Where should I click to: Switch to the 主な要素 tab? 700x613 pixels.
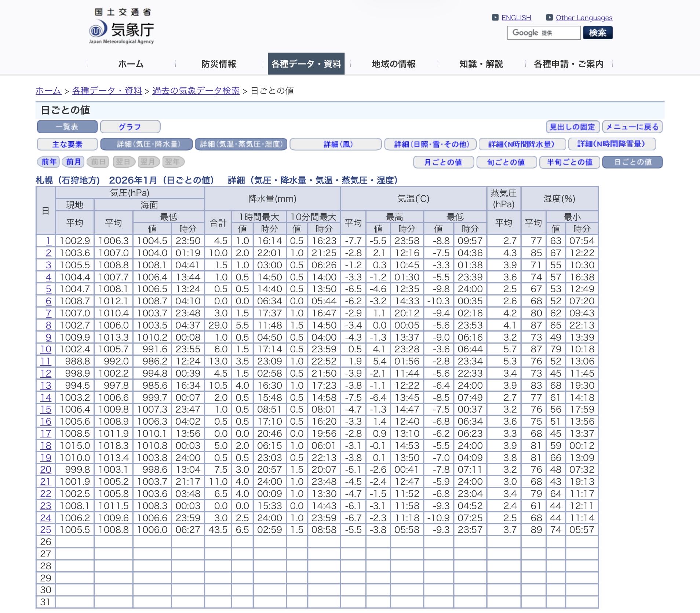67,144
